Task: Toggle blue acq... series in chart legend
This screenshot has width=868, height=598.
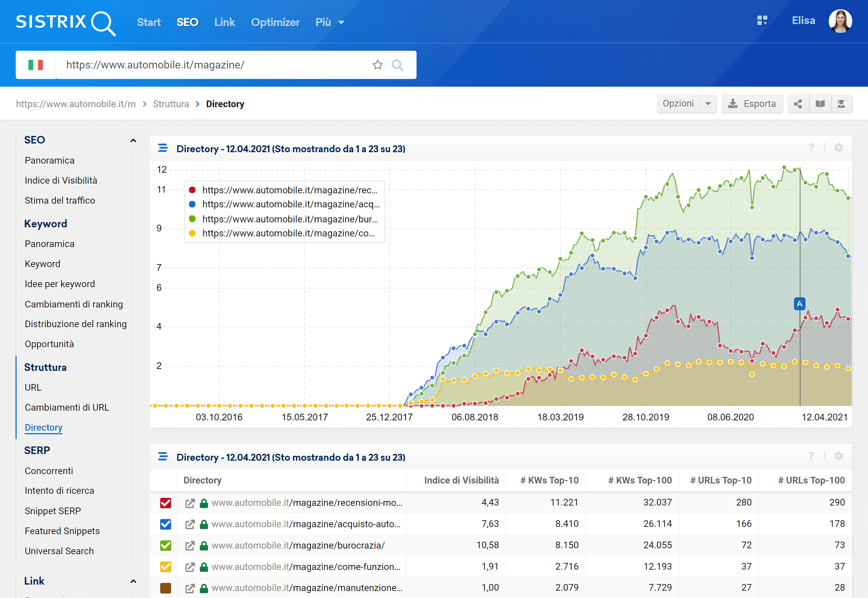Action: point(284,204)
